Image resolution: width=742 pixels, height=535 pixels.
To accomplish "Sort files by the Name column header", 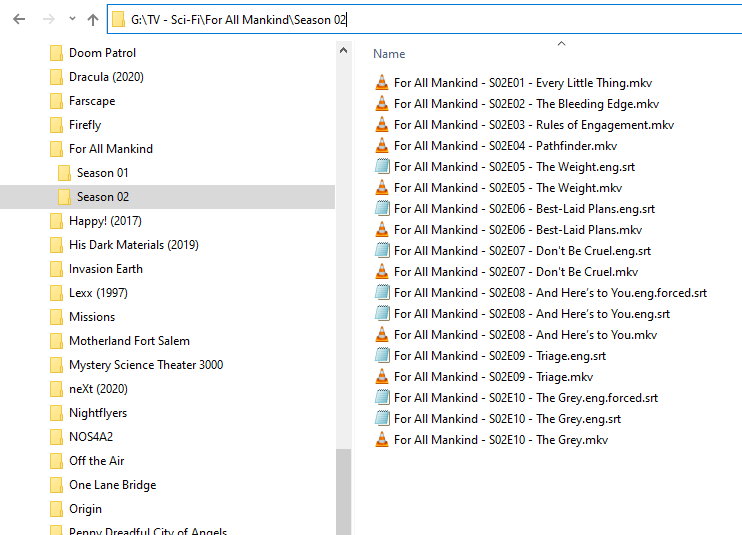I will [389, 54].
